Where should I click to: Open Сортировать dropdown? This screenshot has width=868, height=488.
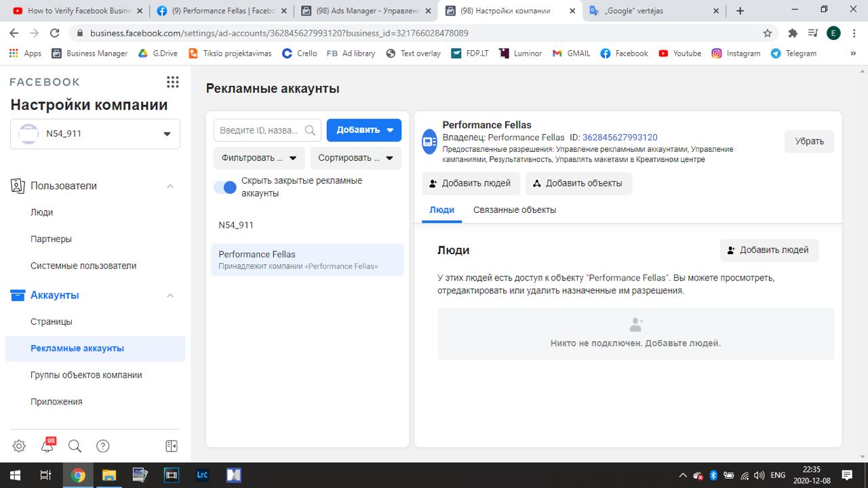[355, 158]
